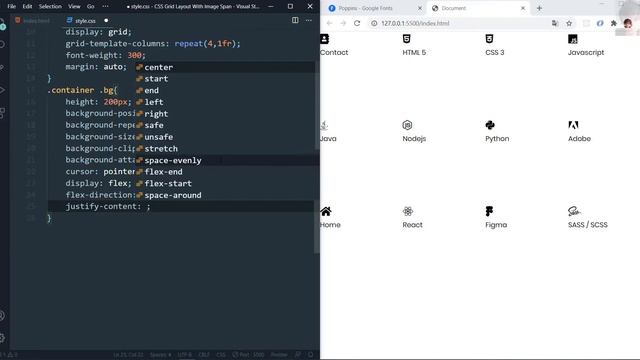Open the Edit menu

[27, 7]
